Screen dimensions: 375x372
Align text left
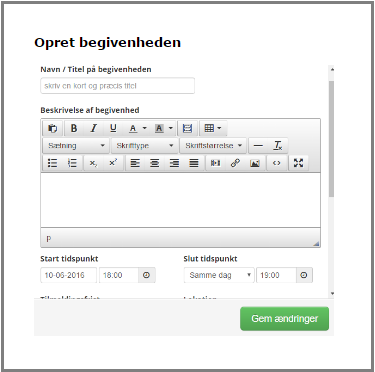tap(135, 163)
